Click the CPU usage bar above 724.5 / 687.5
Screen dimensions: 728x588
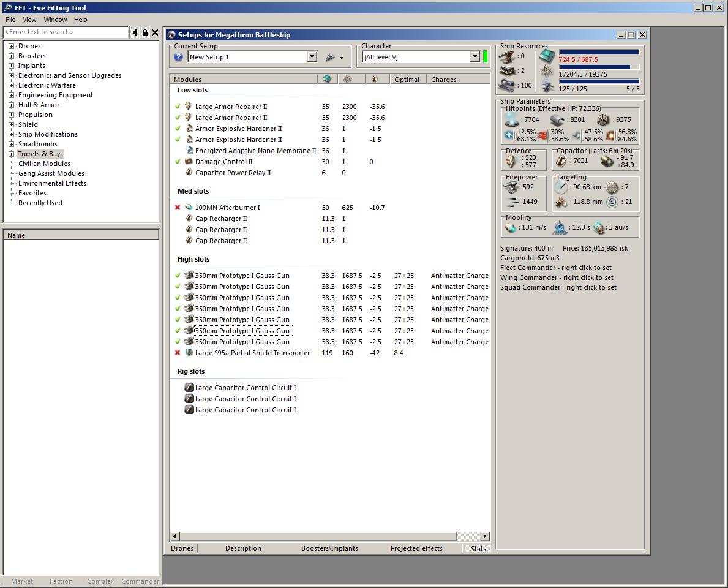pyautogui.click(x=599, y=52)
